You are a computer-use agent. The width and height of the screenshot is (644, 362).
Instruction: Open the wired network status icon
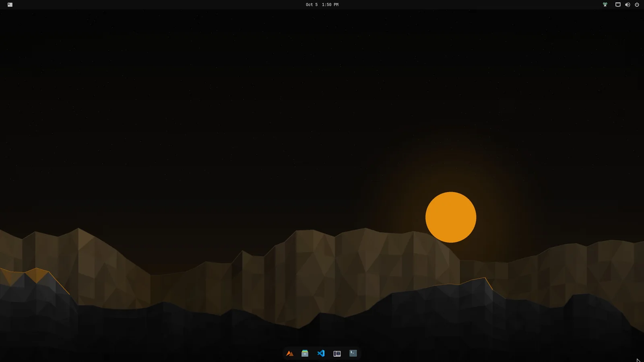(x=618, y=5)
